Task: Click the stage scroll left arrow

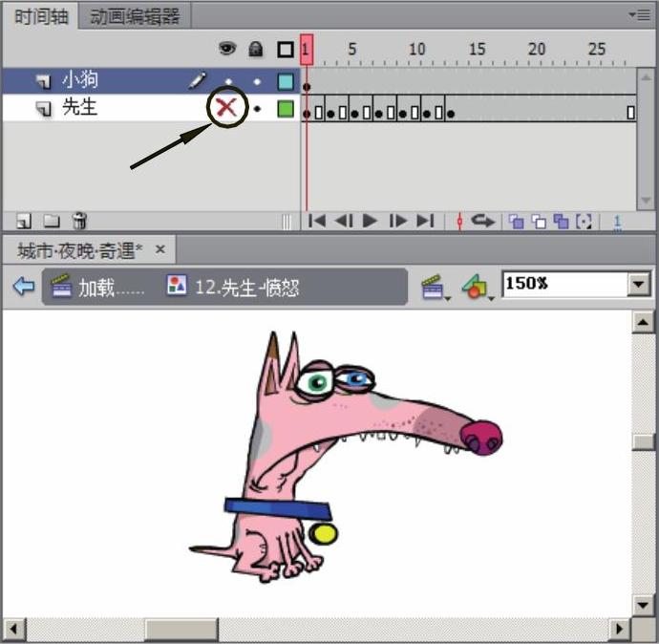Action: tap(14, 630)
